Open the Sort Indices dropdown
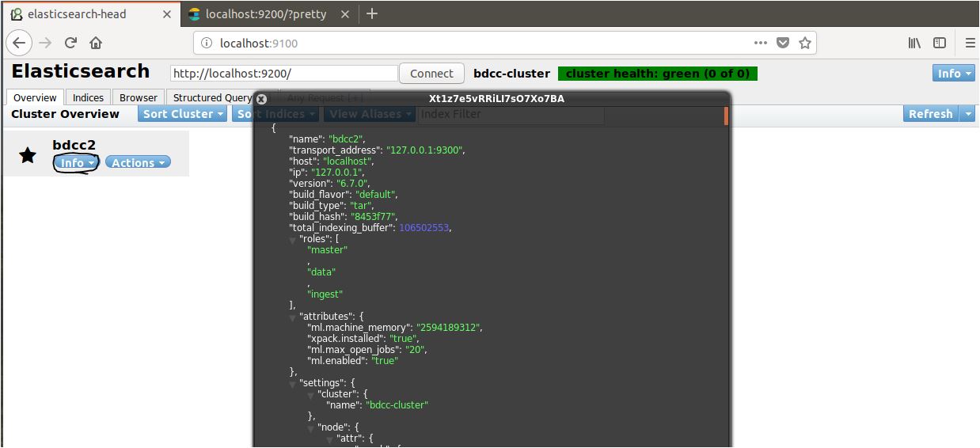Viewport: 980px width, 448px height. pos(275,114)
